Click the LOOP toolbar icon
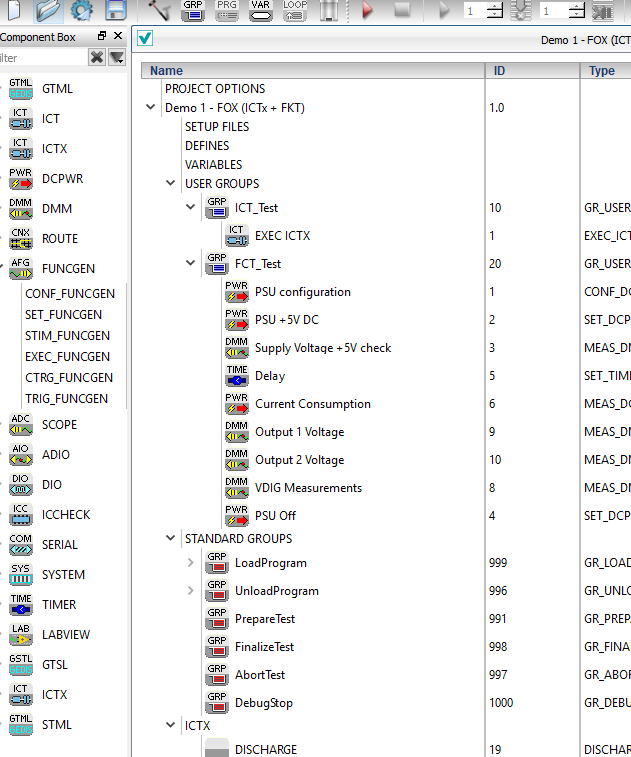The image size is (631, 757). point(294,11)
